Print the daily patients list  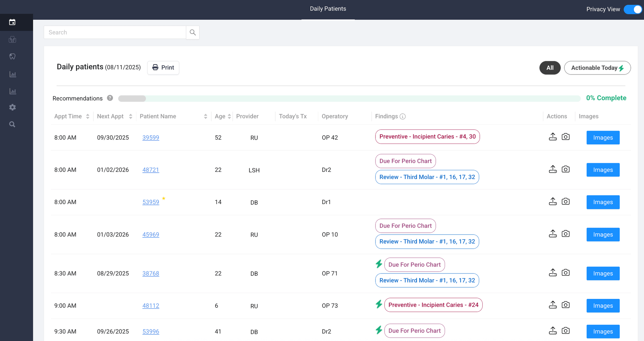pyautogui.click(x=163, y=68)
